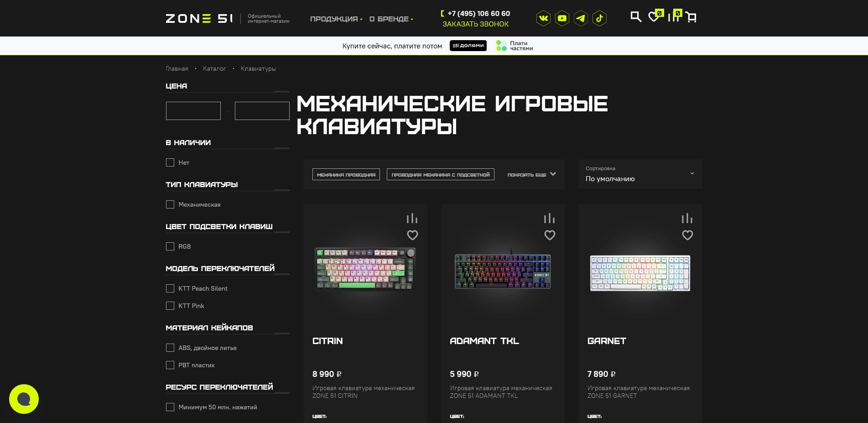Image resolution: width=868 pixels, height=423 pixels.
Task: Enable the RGB backlight filter checkbox
Action: coord(170,246)
